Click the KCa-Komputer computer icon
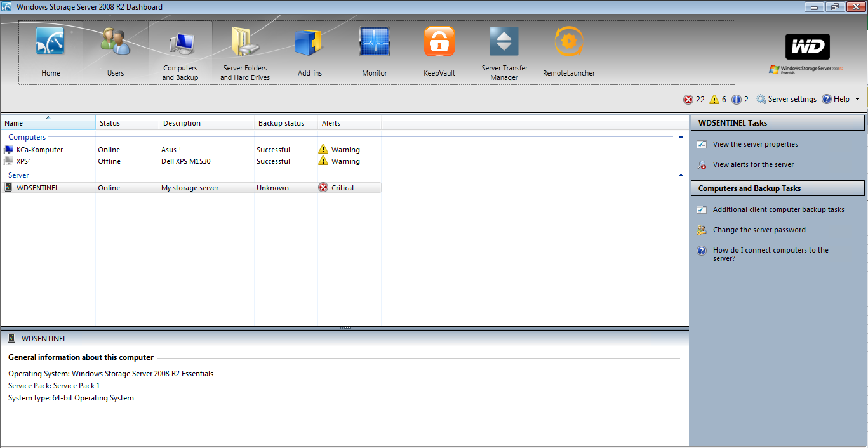 pos(8,150)
